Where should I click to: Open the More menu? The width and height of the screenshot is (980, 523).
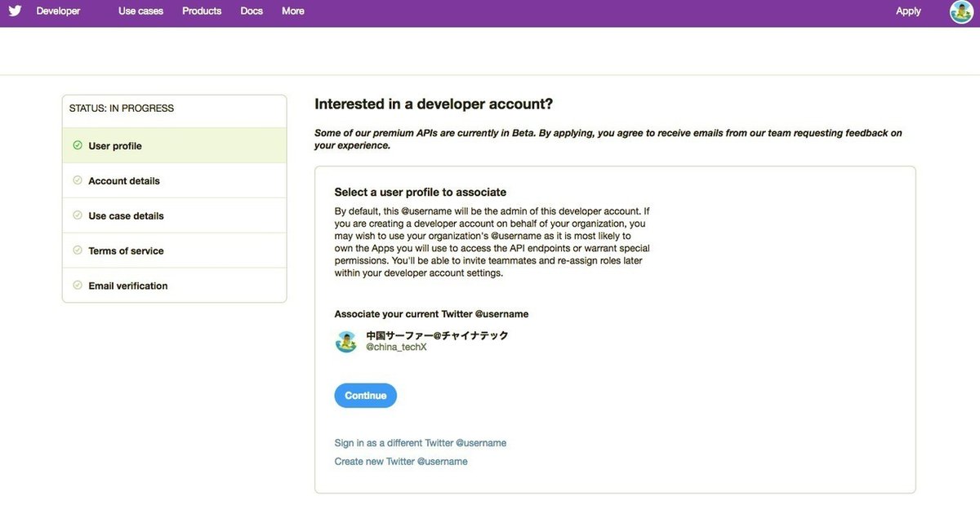293,11
